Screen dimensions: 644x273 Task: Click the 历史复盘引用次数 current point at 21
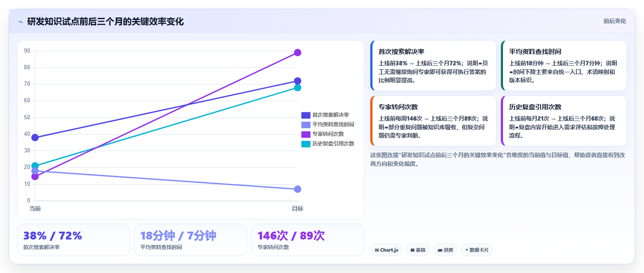(x=35, y=166)
